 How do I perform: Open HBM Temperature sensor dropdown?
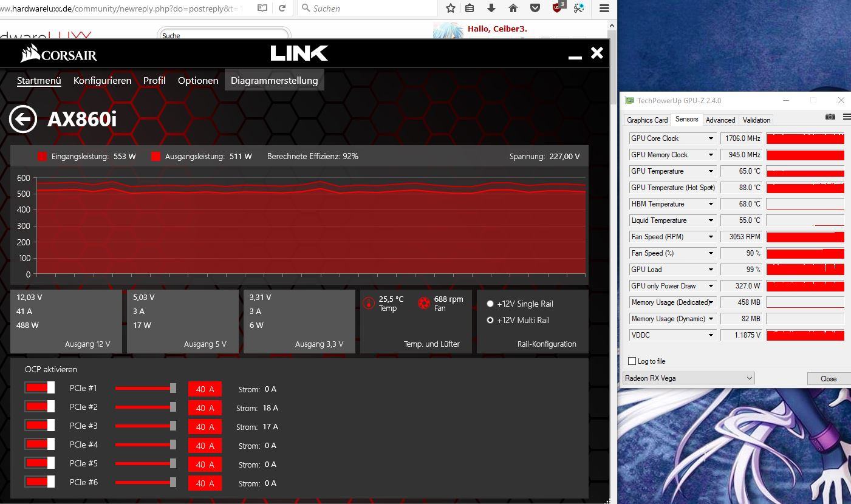pyautogui.click(x=711, y=204)
